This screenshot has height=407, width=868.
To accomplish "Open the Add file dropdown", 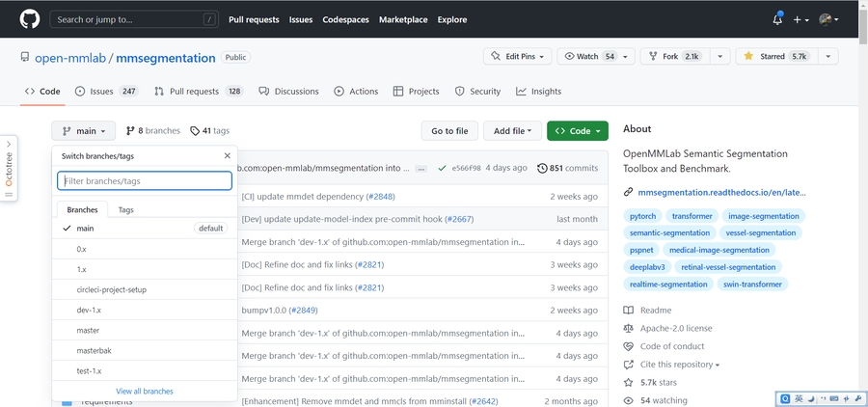I will (x=512, y=131).
